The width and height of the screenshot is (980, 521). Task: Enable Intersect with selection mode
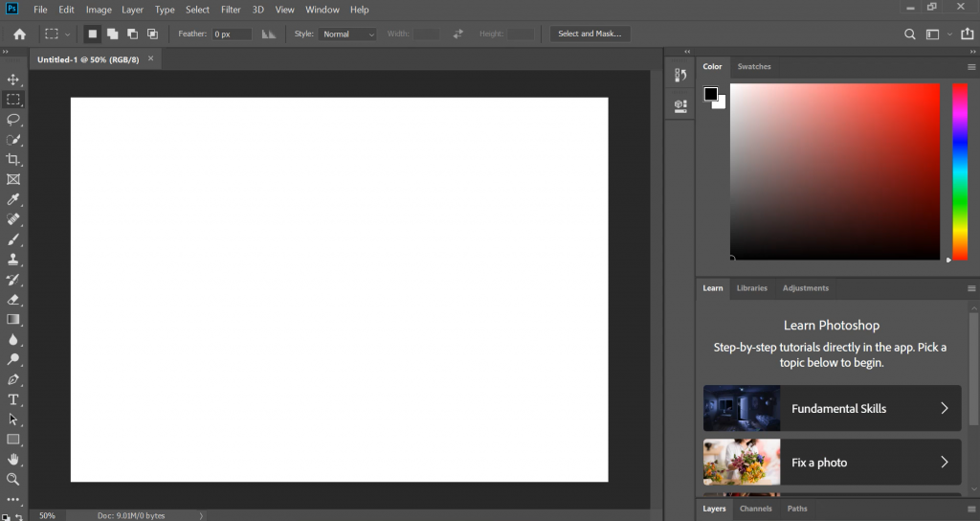152,34
